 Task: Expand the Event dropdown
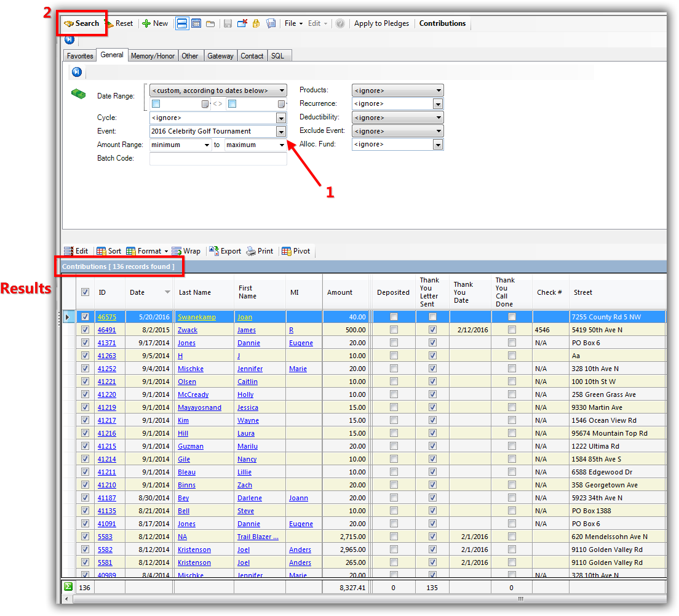(281, 131)
